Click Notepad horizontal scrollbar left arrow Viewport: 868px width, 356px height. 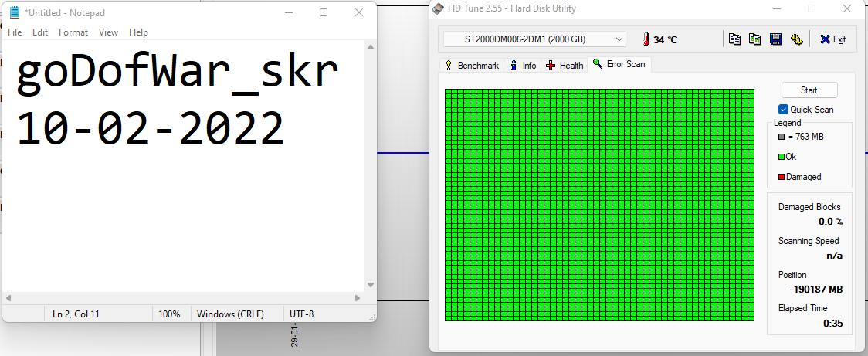[8, 298]
